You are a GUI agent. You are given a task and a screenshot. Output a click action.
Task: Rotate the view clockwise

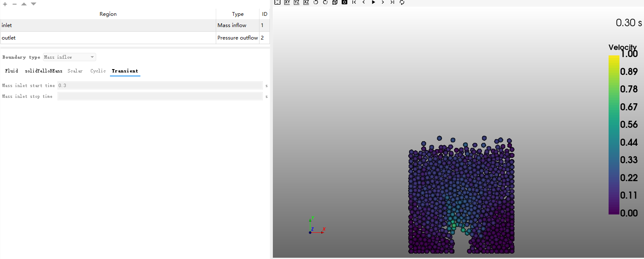(x=325, y=2)
